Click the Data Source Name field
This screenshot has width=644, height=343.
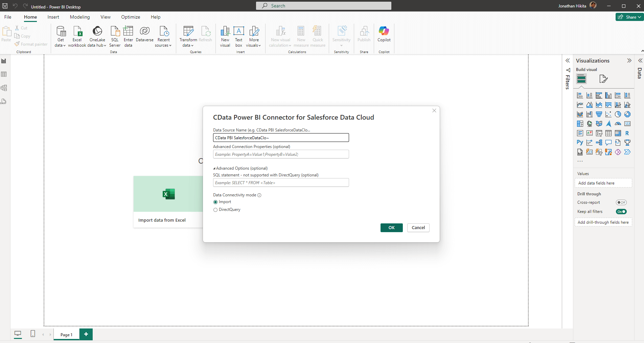pos(281,138)
